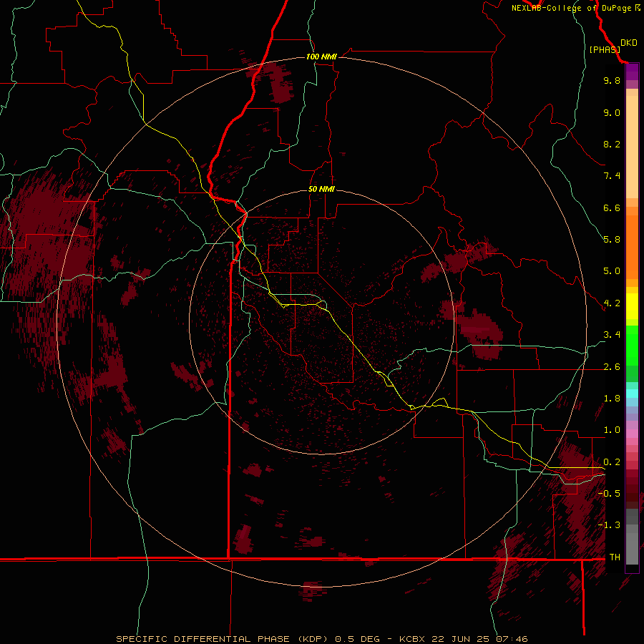Click the 2.6 scale value
Screen dimensions: 644x644
(612, 367)
